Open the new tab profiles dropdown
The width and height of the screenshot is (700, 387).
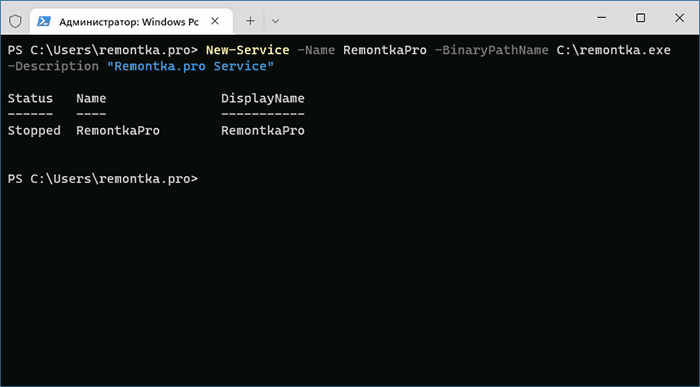click(x=275, y=21)
